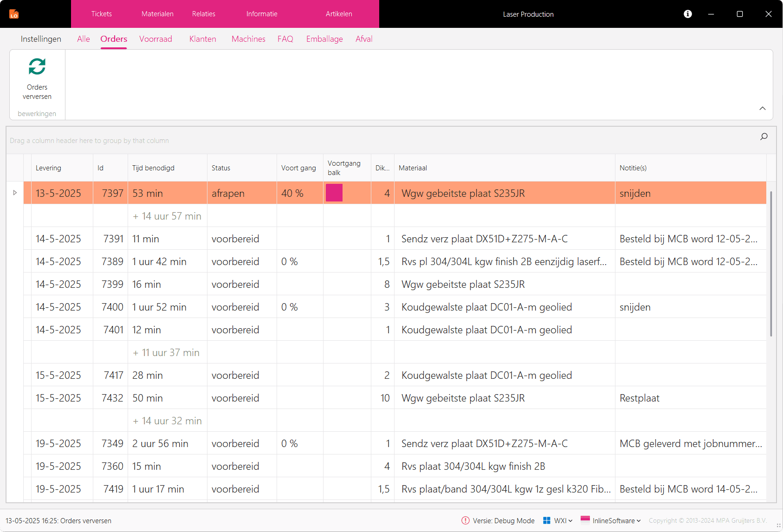Image resolution: width=783 pixels, height=532 pixels.
Task: Click the copyright MPA Gruijters text
Action: pyautogui.click(x=707, y=520)
